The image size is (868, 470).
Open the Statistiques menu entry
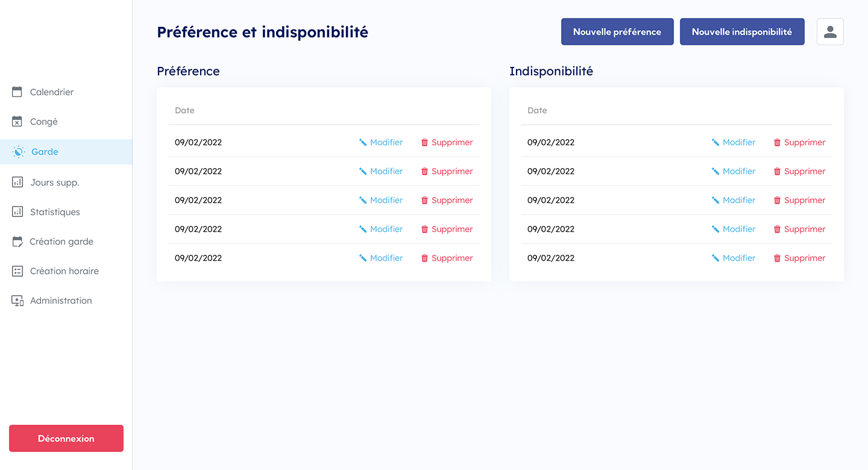[55, 212]
